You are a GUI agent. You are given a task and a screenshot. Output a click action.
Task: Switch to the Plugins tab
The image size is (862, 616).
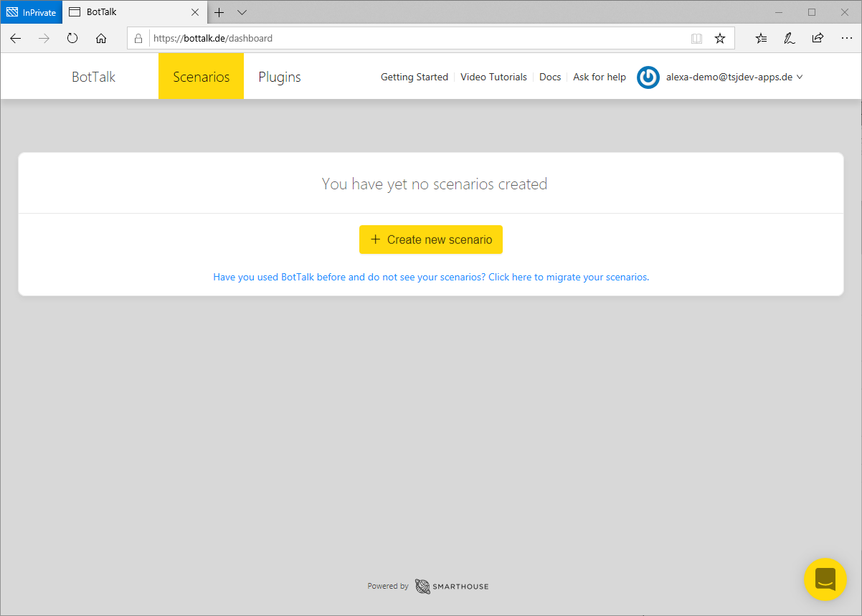280,77
